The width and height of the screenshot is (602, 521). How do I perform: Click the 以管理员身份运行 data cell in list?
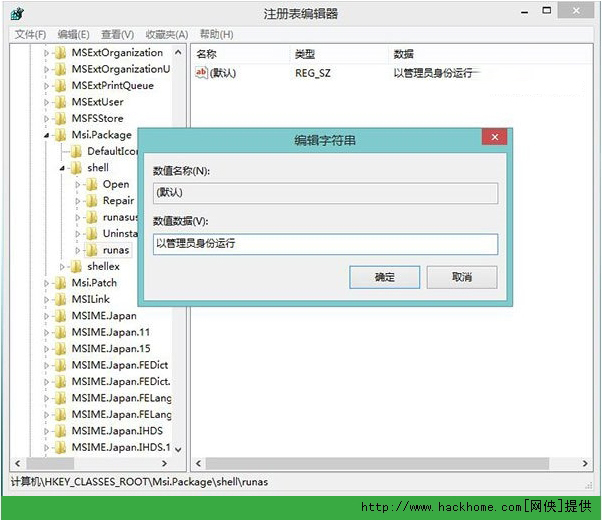(x=433, y=73)
